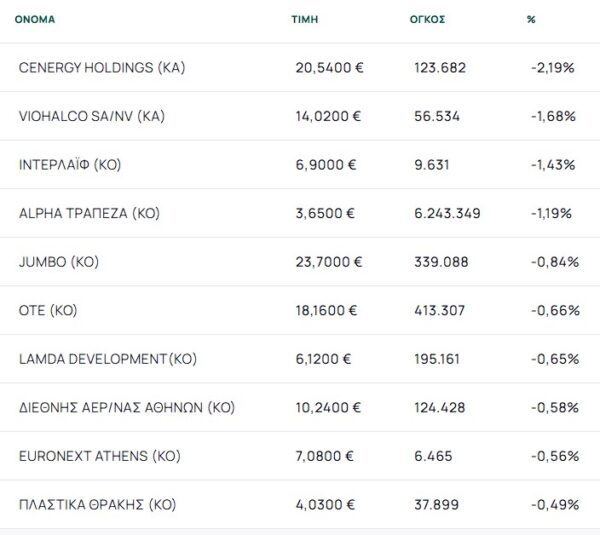This screenshot has width=600, height=535.
Task: Click the -2,19% change value
Action: pos(551,68)
